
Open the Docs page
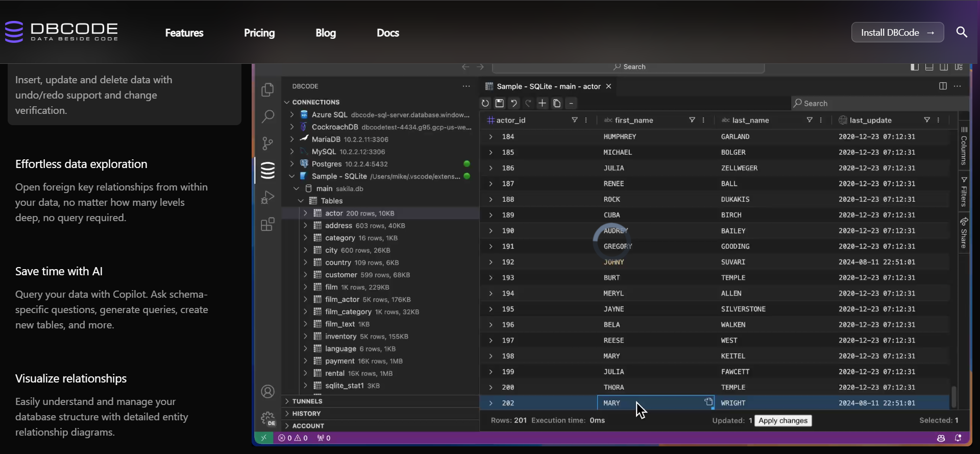[x=388, y=33]
